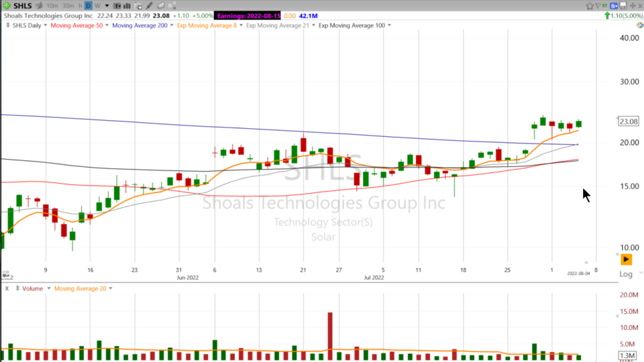
Task: Open Exp Moving Average 100 dropdown
Action: (x=389, y=25)
